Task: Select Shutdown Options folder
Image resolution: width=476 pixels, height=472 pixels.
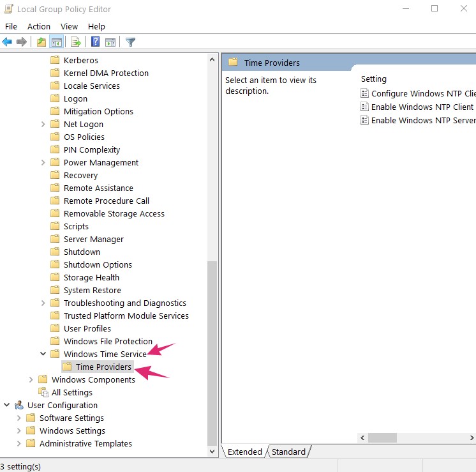Action: [x=98, y=264]
